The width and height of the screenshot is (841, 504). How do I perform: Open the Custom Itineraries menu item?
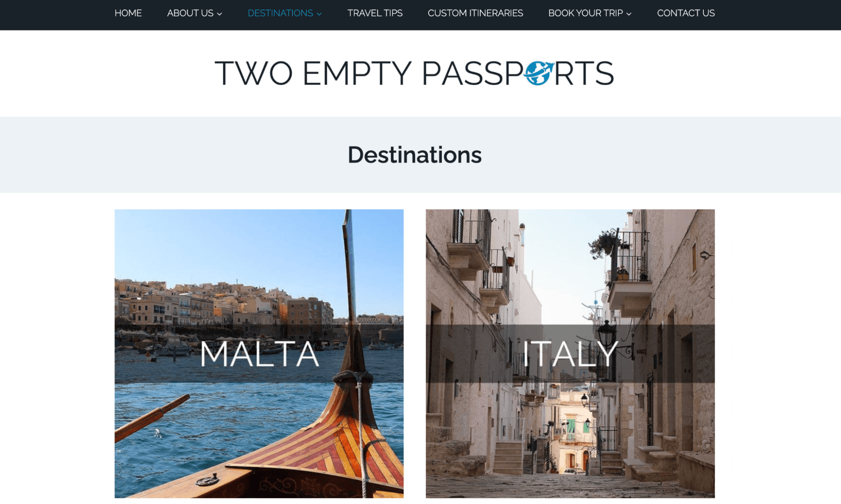(475, 13)
